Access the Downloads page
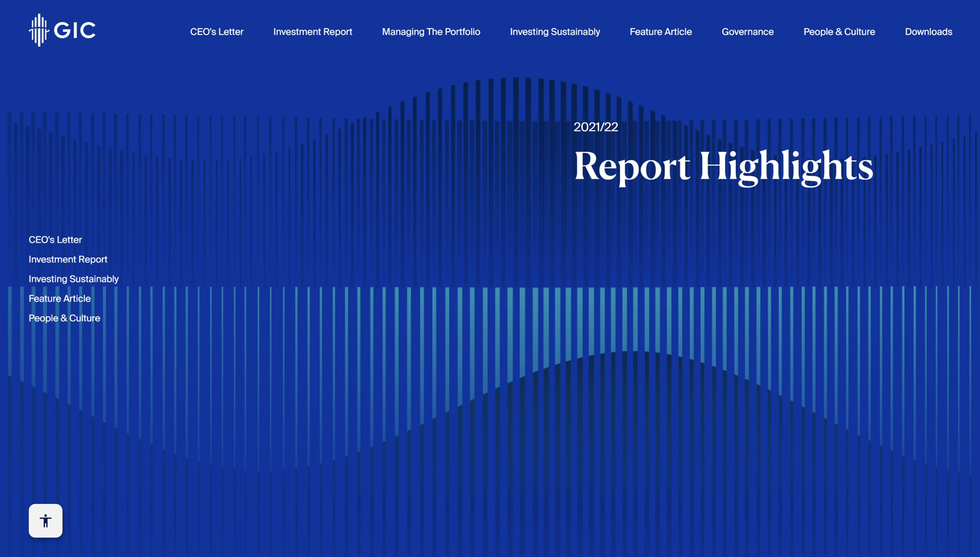 [x=928, y=31]
